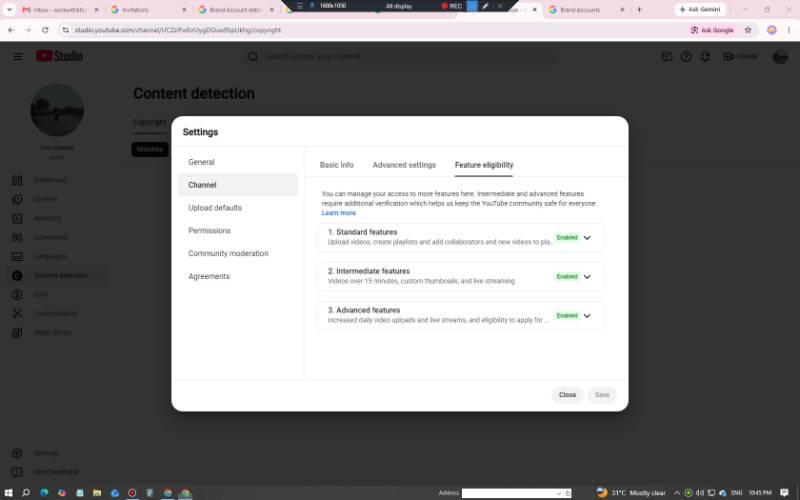Click the search magnifier icon

[253, 57]
